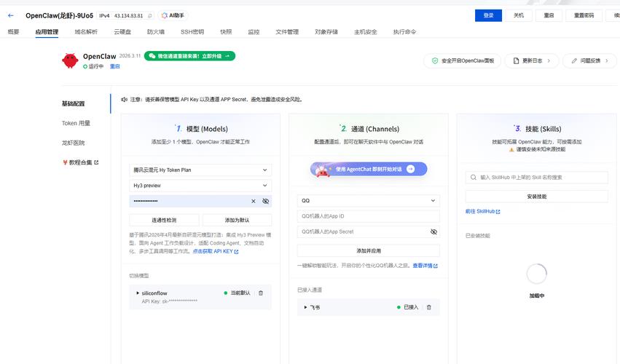The width and height of the screenshot is (620, 364).
Task: Click the blue 登录 button
Action: click(488, 15)
